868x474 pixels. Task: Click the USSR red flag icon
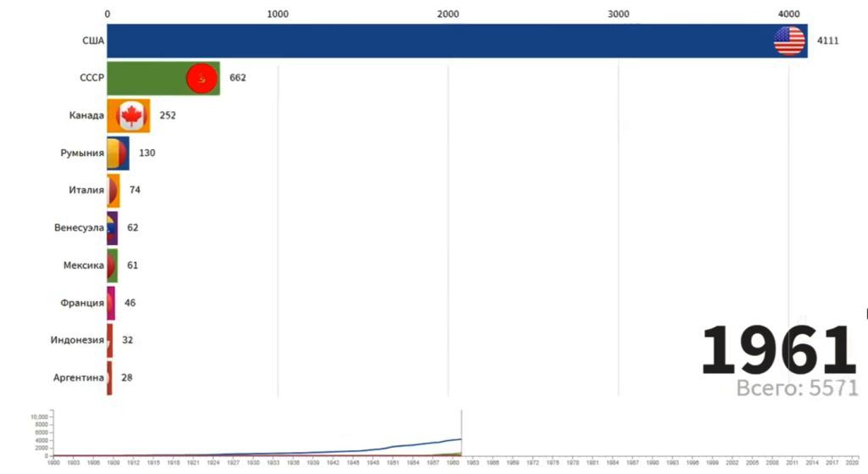pyautogui.click(x=202, y=78)
